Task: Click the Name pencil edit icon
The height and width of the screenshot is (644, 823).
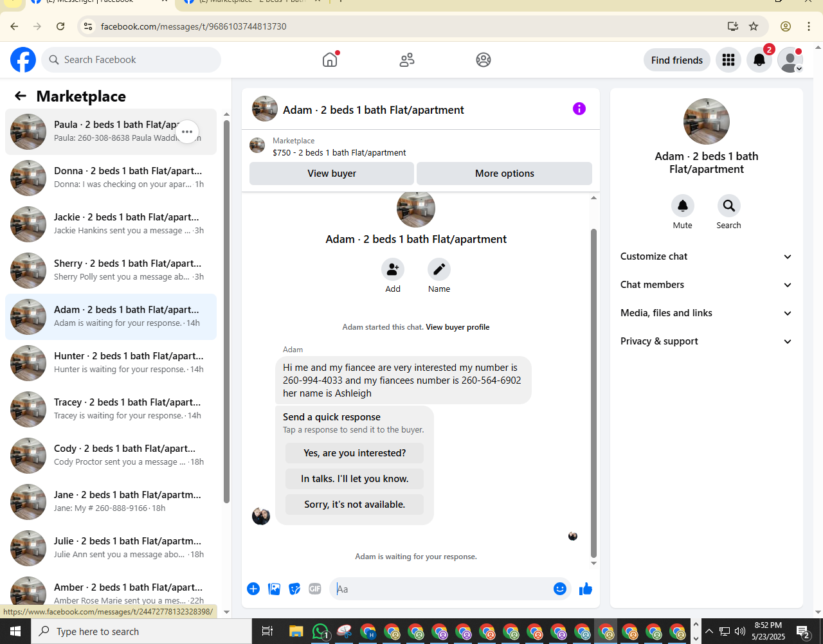Action: point(439,269)
